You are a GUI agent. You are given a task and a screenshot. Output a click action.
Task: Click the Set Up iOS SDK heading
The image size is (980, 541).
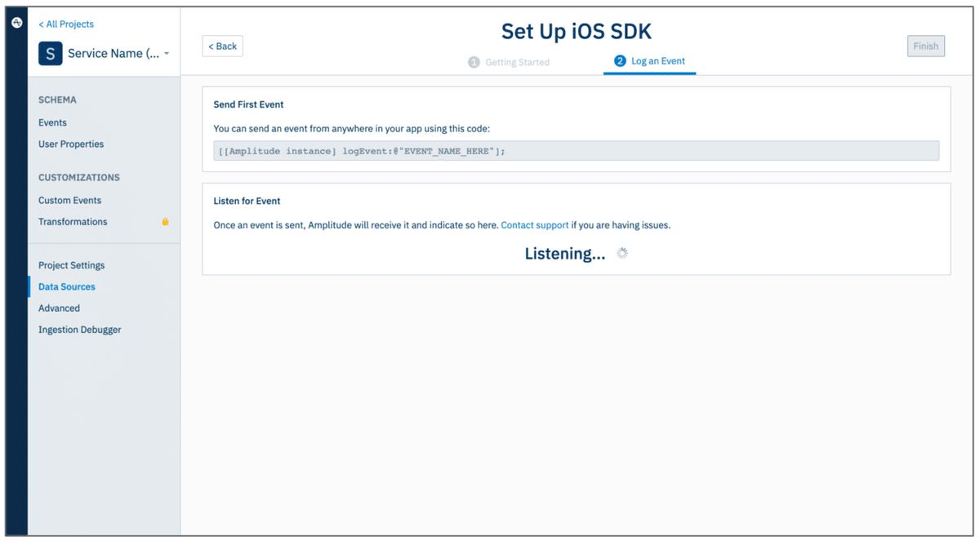click(576, 32)
